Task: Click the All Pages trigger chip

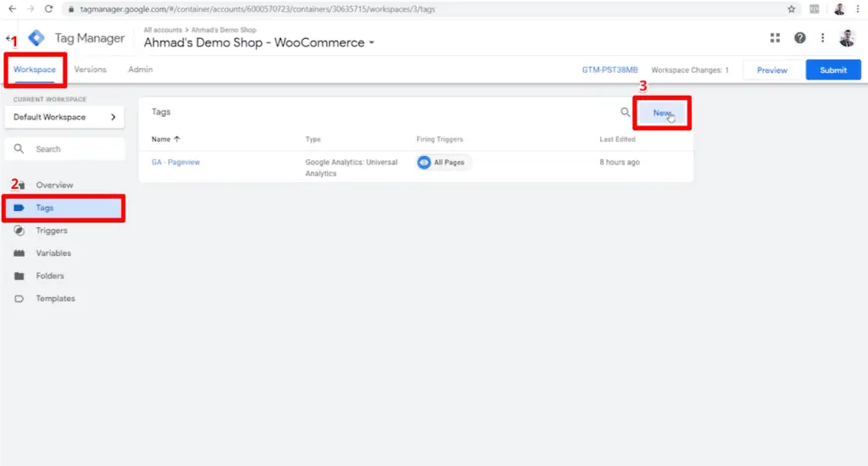Action: pyautogui.click(x=444, y=162)
